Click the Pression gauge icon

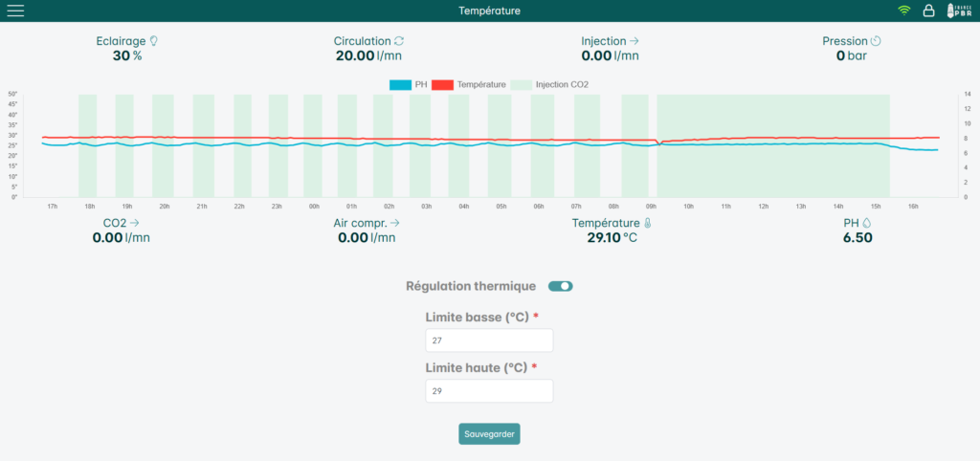(876, 41)
